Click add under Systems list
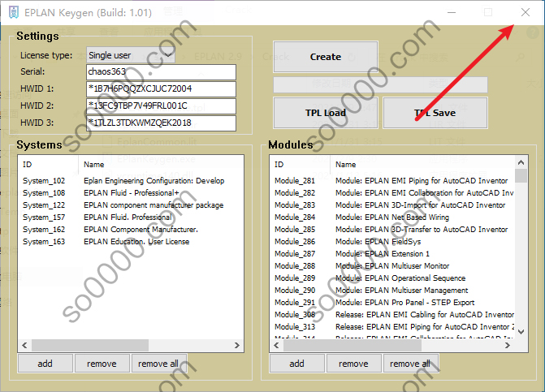The image size is (545, 392). coord(45,364)
